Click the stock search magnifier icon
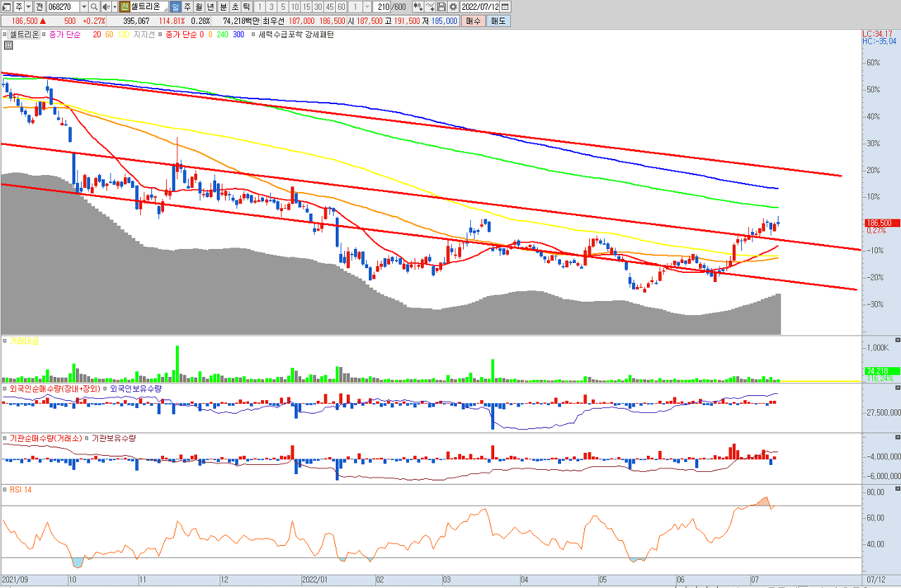This screenshot has height=588, width=901. point(93,7)
